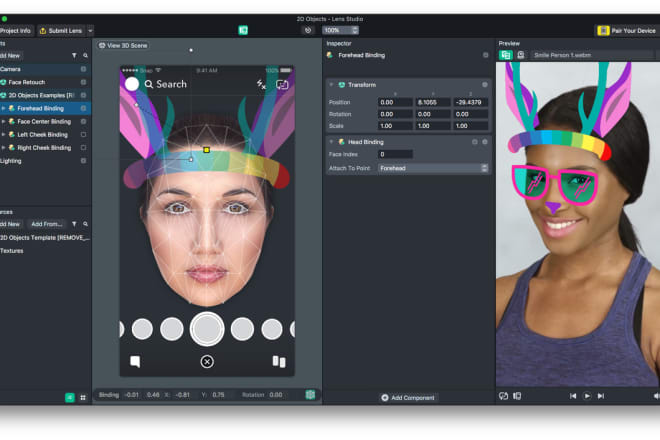Click the Search label in phone preview
Image resolution: width=660 pixels, height=440 pixels.
171,84
